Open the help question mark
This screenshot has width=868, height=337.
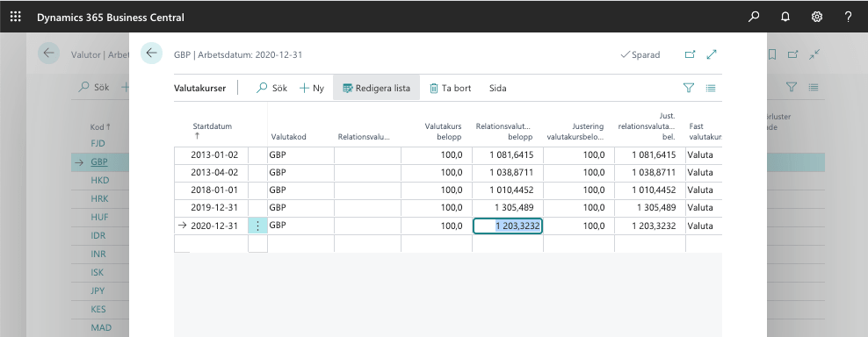(x=848, y=17)
